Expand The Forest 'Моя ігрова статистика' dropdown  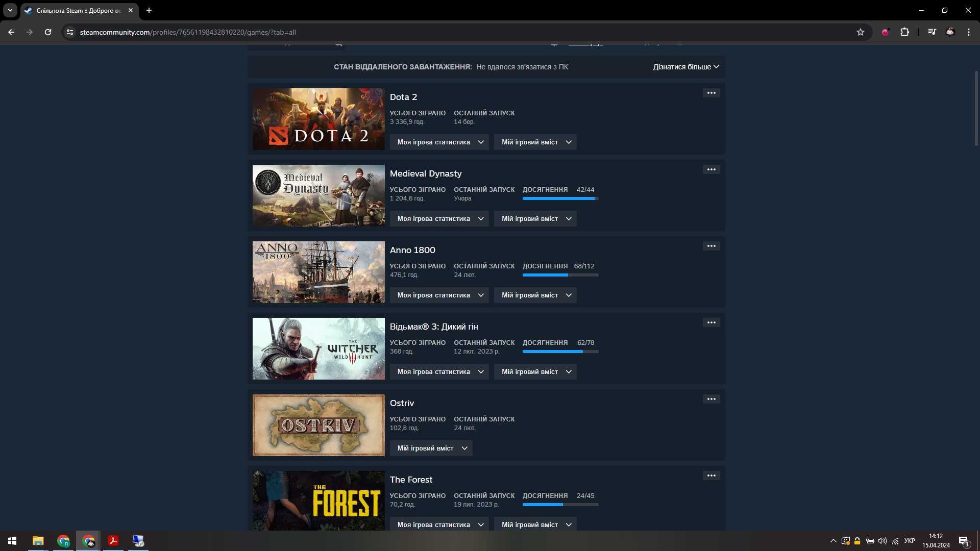pos(439,524)
